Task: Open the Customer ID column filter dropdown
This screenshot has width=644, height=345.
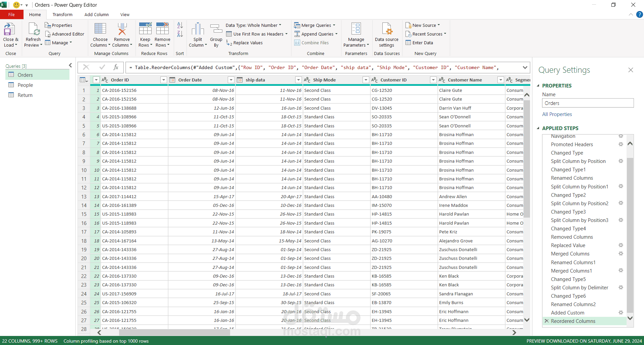Action: pyautogui.click(x=433, y=80)
